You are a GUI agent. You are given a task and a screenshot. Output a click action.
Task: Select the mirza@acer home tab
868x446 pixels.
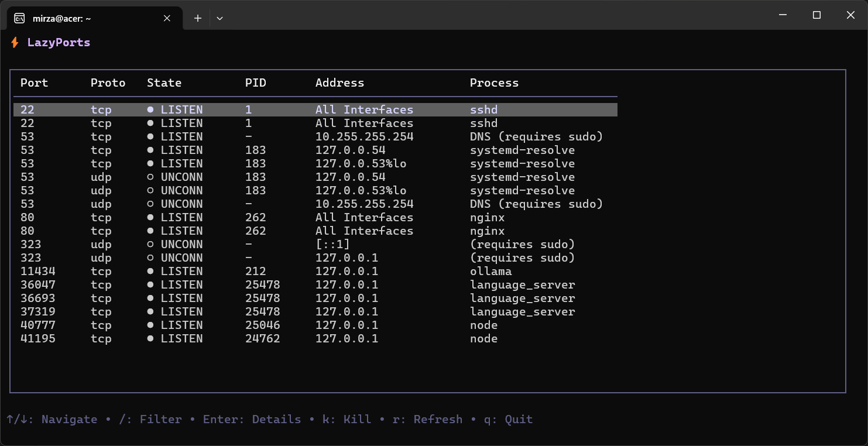(88, 18)
